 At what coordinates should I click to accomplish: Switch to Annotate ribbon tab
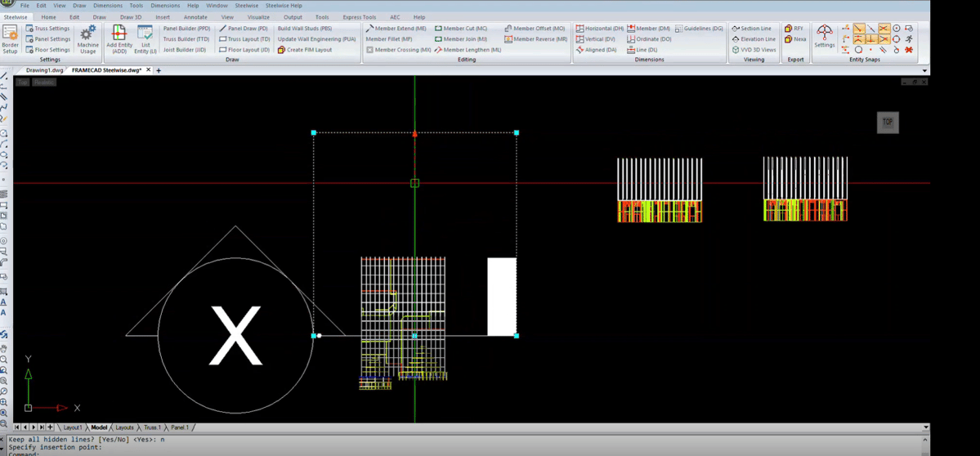coord(195,17)
